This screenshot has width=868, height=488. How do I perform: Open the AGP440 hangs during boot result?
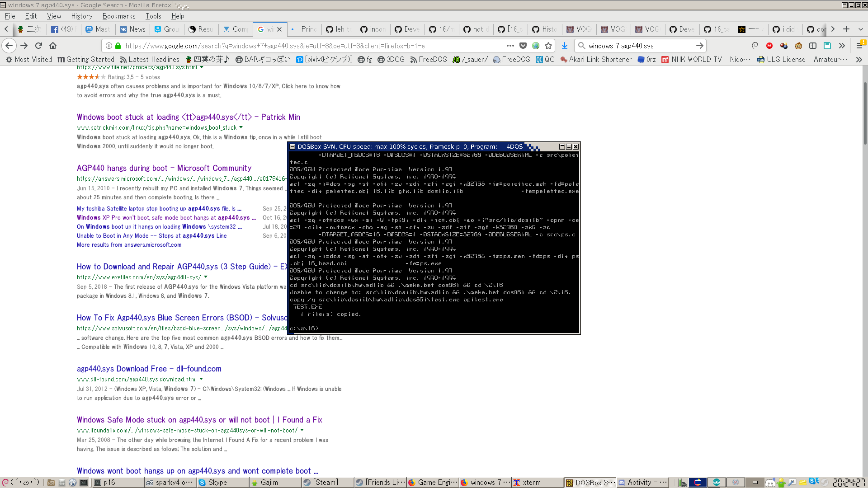click(164, 168)
